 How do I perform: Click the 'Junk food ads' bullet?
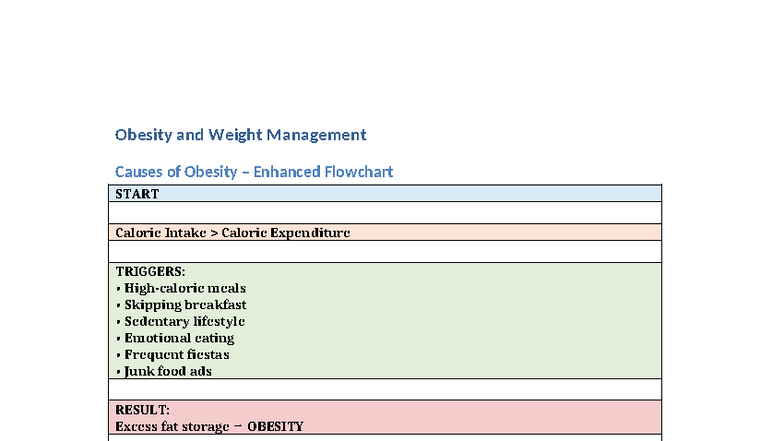coord(164,371)
